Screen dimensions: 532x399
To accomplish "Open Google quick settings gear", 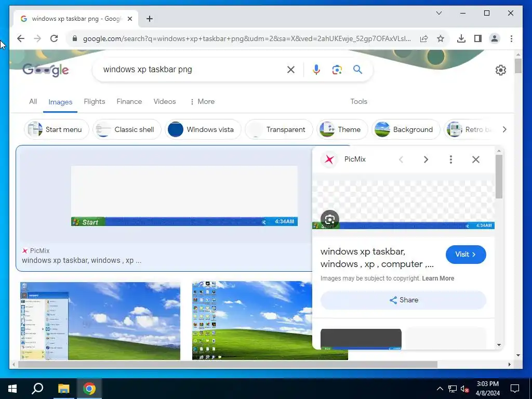I will click(500, 70).
